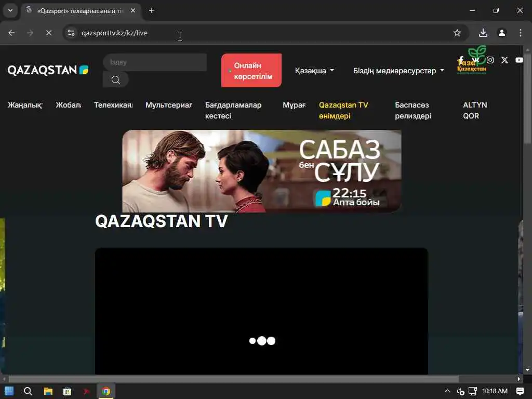Image resolution: width=532 pixels, height=399 pixels.
Task: Open ALTYN QOR link
Action: [475, 110]
